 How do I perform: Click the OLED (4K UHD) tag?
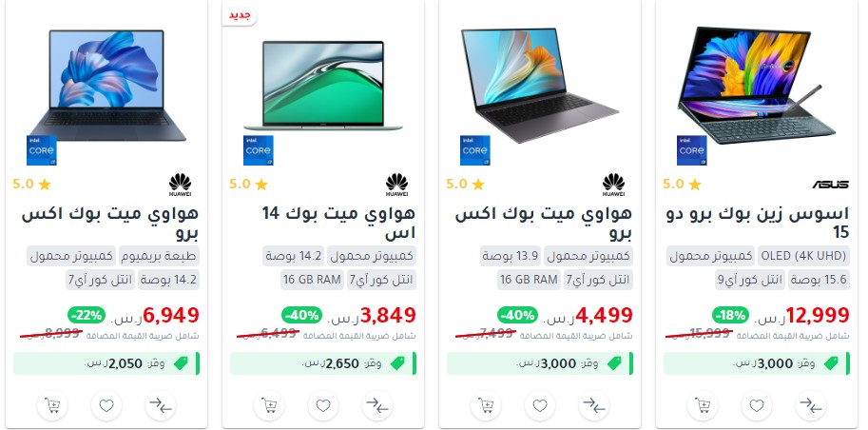coord(803,256)
